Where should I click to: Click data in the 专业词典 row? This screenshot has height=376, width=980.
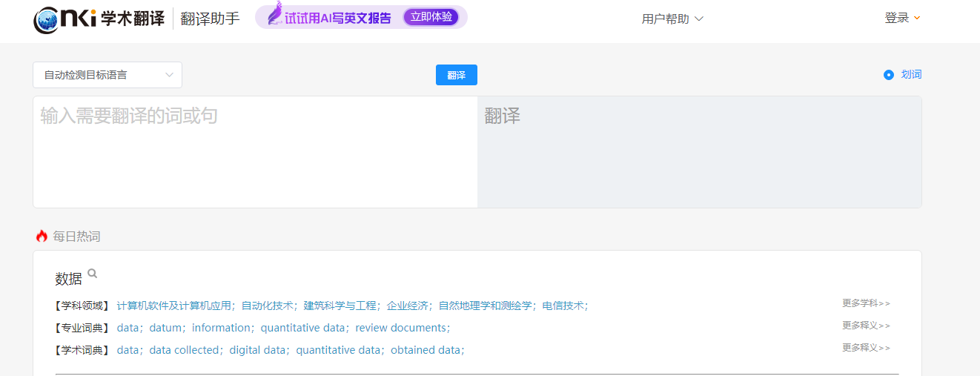[x=128, y=328]
